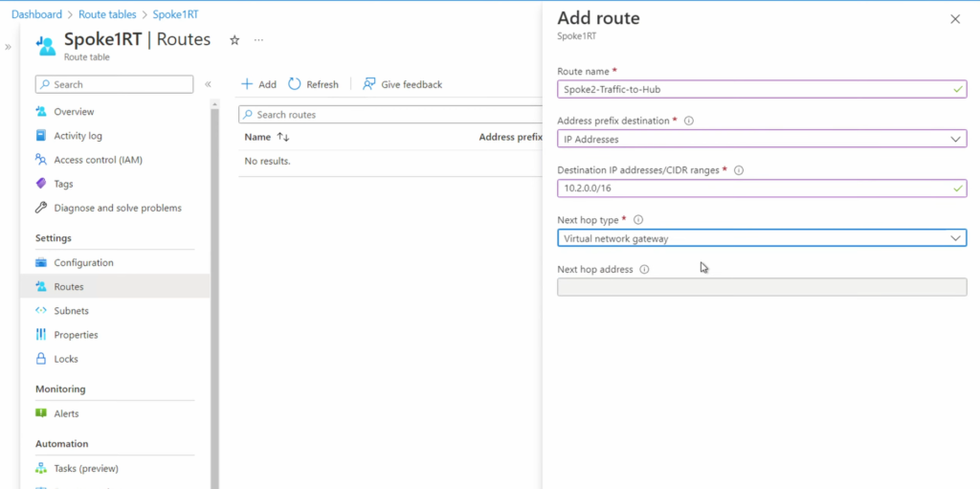This screenshot has width=980, height=489.
Task: Click the Locks padlock icon
Action: (41, 359)
